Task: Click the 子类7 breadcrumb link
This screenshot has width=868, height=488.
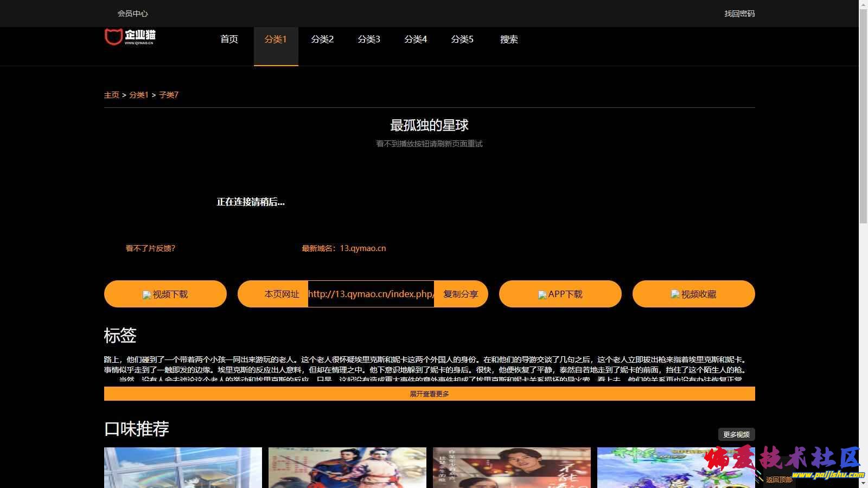Action: (169, 95)
